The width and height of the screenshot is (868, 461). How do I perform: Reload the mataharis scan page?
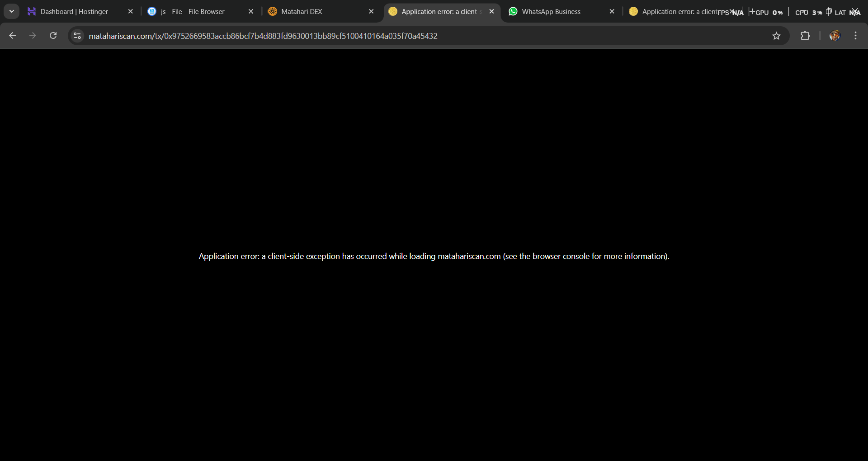[53, 36]
